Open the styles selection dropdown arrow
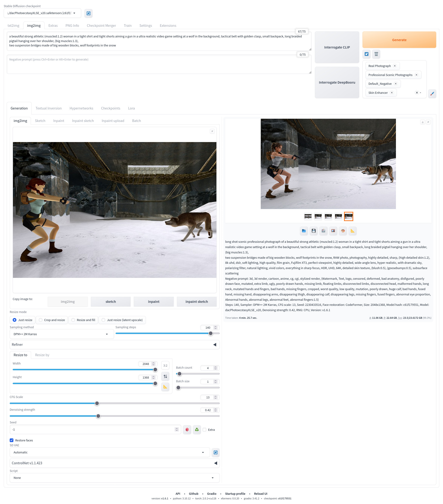Image resolution: width=443 pixels, height=504 pixels. 421,93
